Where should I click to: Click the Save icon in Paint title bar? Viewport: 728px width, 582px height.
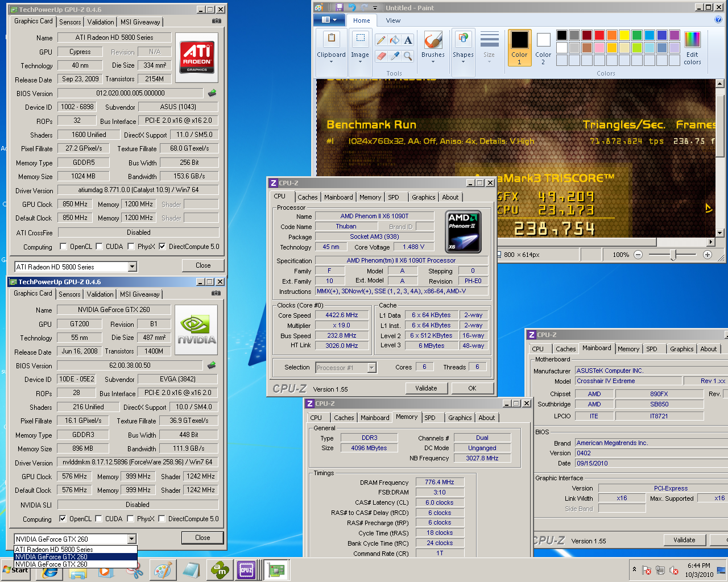point(339,7)
